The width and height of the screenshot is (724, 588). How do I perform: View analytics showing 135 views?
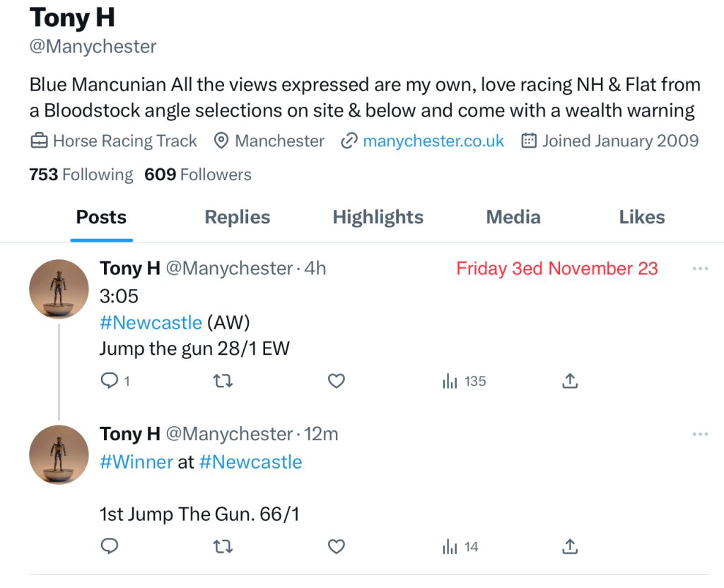pos(464,381)
